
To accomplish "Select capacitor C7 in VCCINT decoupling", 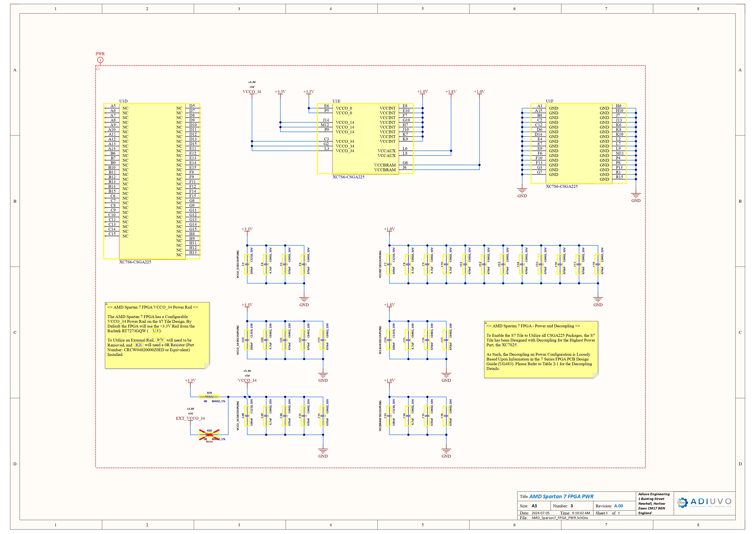I will (389, 264).
